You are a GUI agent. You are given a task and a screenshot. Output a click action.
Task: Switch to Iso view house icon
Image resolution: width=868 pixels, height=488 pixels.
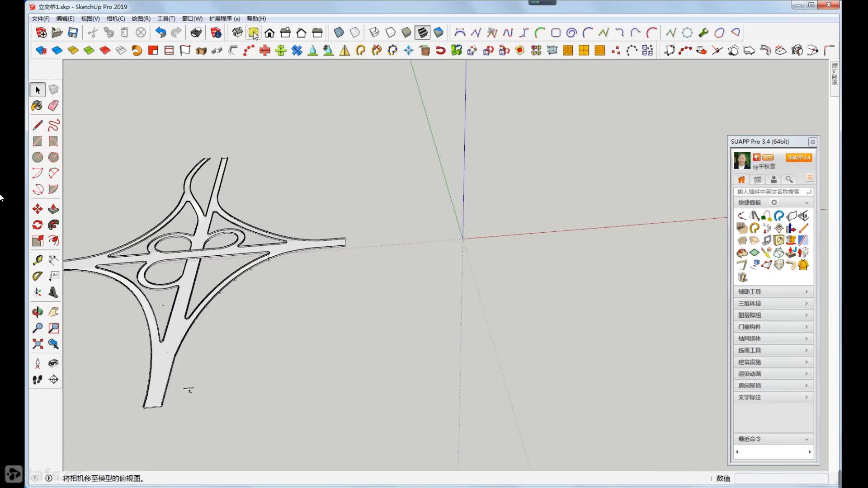(237, 33)
